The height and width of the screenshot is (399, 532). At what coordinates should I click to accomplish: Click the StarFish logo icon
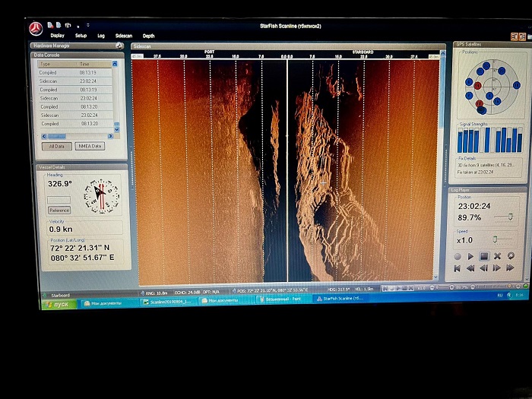click(x=36, y=29)
